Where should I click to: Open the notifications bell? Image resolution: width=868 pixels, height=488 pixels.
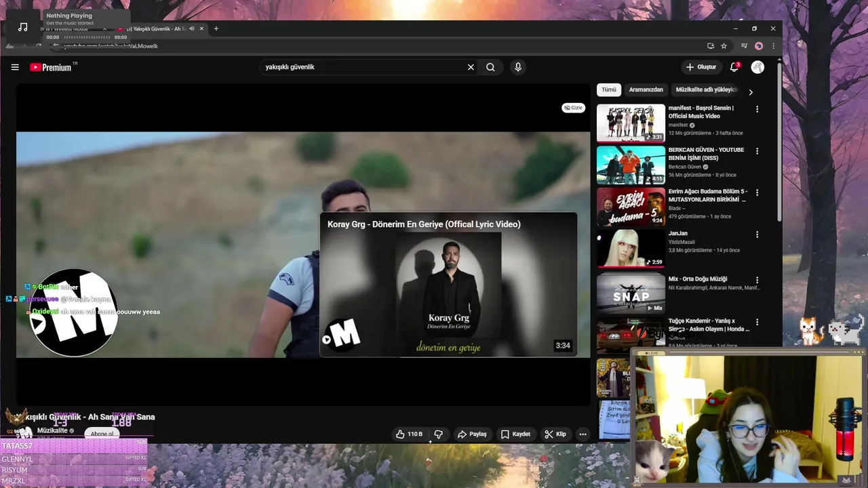coord(734,67)
